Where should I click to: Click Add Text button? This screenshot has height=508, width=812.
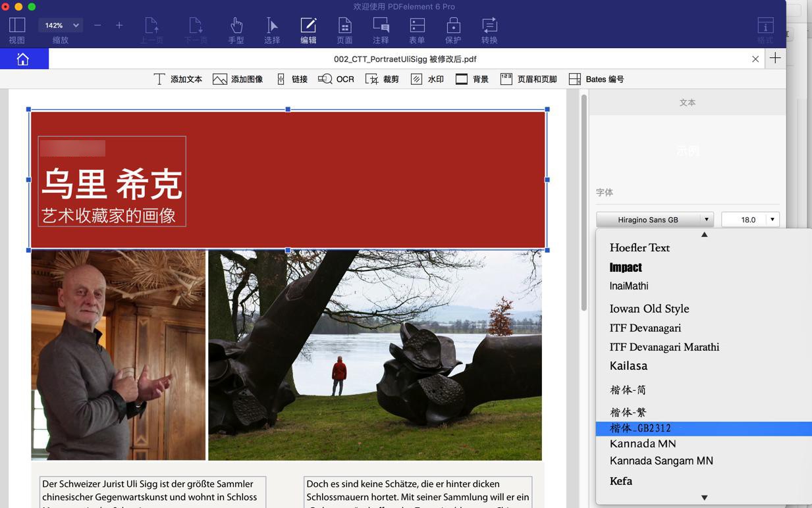click(178, 79)
